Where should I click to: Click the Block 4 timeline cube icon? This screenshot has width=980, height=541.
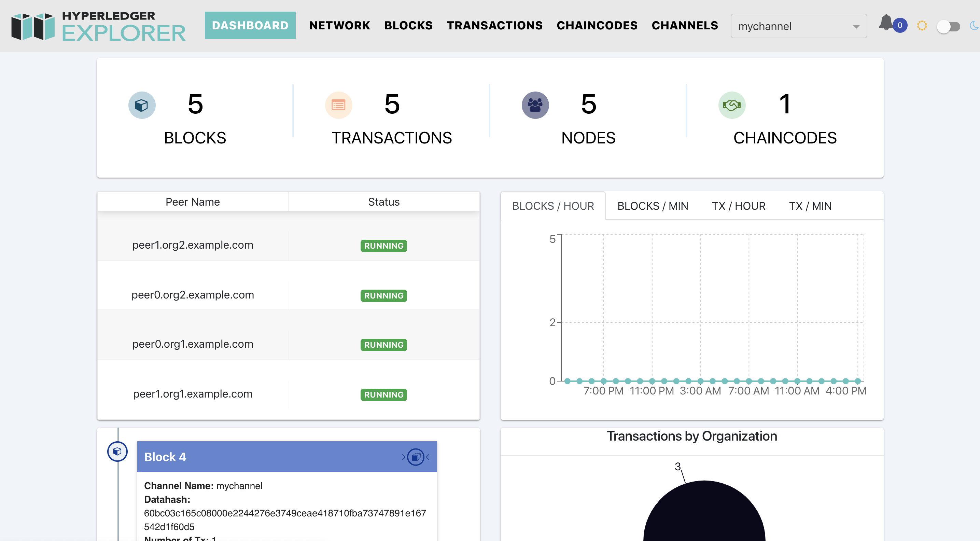tap(117, 452)
